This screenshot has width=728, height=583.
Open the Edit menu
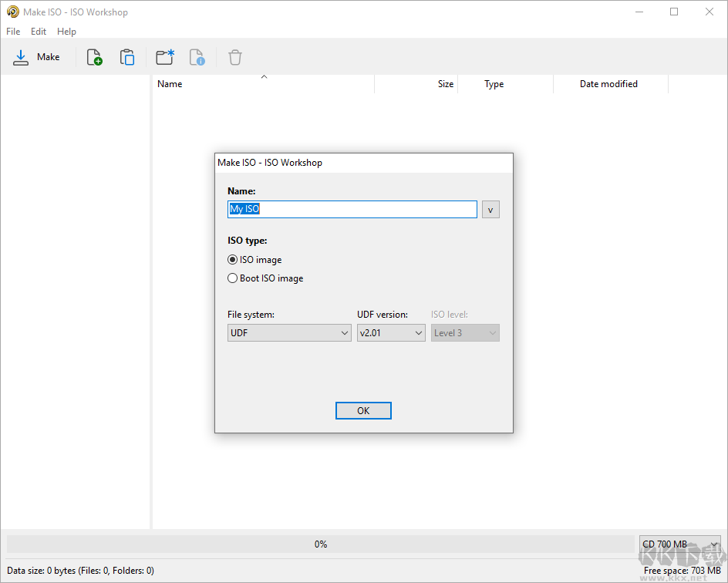(x=39, y=32)
